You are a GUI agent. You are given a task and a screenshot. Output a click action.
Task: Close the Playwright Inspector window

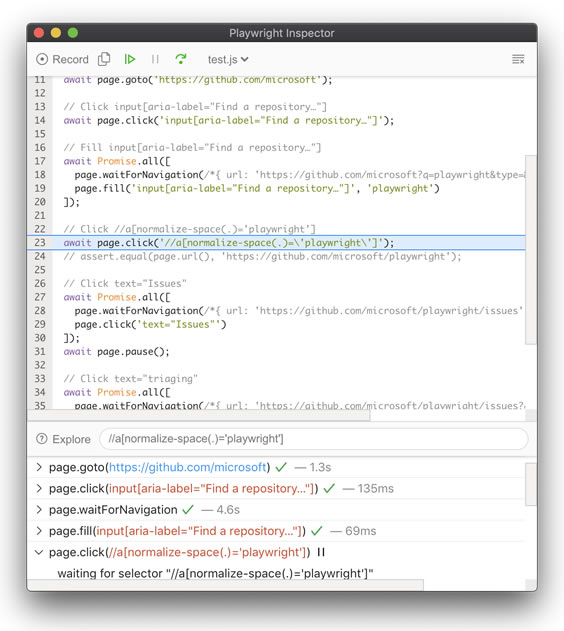point(39,33)
